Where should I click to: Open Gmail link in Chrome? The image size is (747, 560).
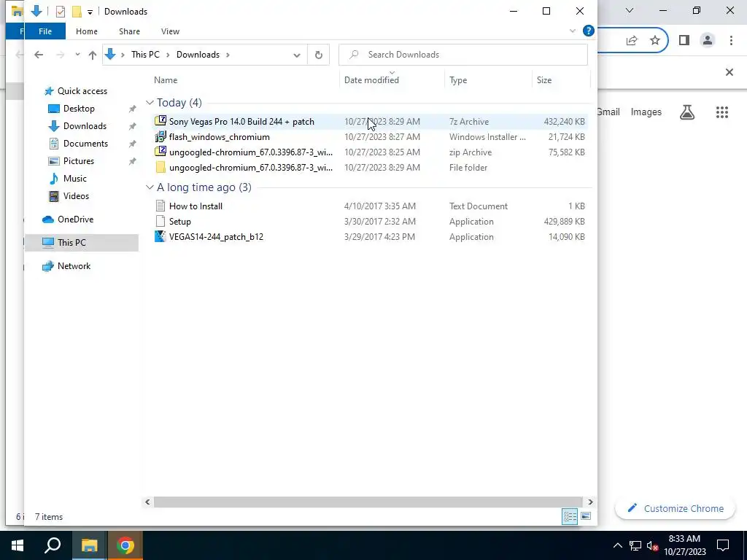click(x=608, y=112)
